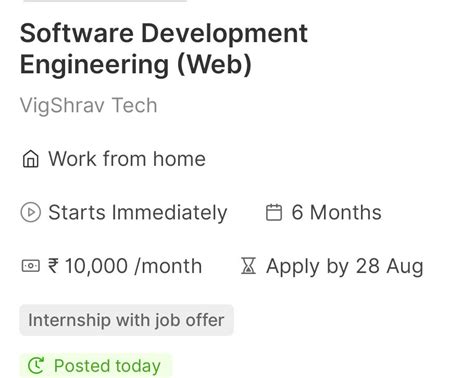The image size is (474, 378).
Task: Open the Software Development Engineering (Web) title
Action: pyautogui.click(x=164, y=49)
